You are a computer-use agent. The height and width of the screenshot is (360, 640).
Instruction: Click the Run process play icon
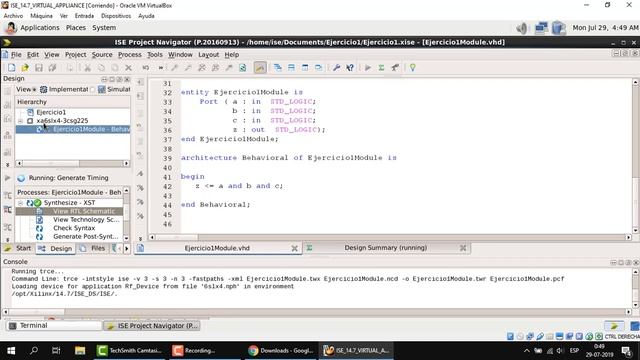(x=368, y=68)
